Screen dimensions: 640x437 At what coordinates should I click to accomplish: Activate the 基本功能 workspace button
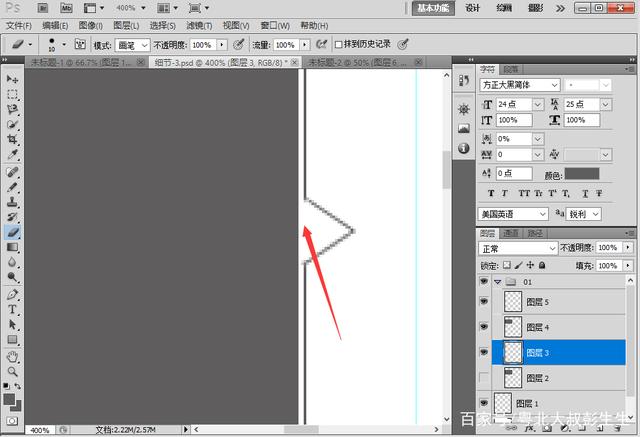coord(433,8)
